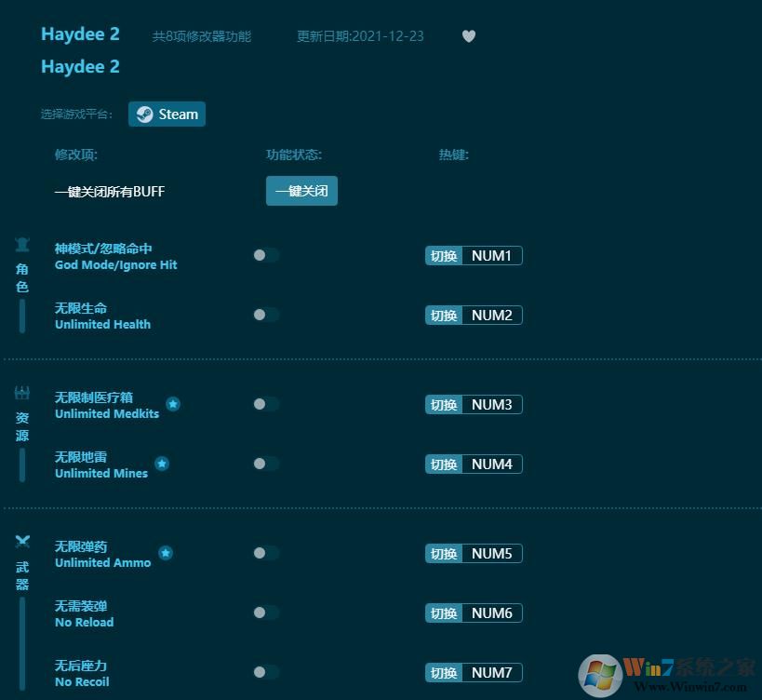This screenshot has width=762, height=700.
Task: Enable the God Mode/Ignore Hit toggle
Action: (265, 255)
